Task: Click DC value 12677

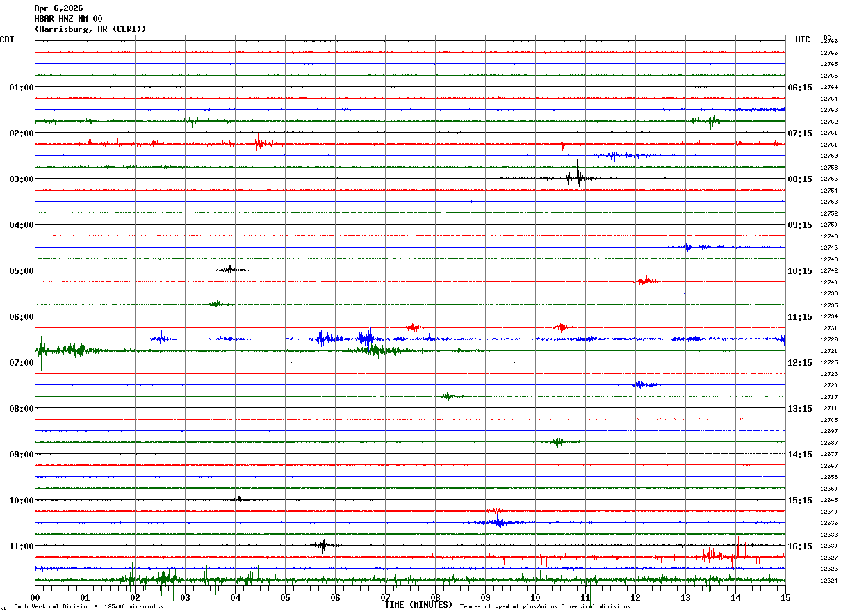Action: pos(828,455)
